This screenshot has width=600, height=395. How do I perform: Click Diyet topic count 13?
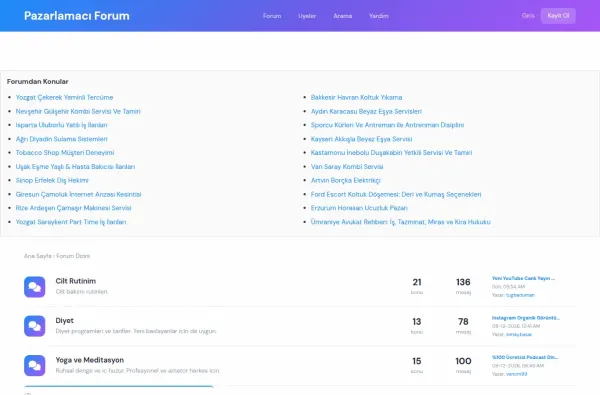click(x=417, y=322)
